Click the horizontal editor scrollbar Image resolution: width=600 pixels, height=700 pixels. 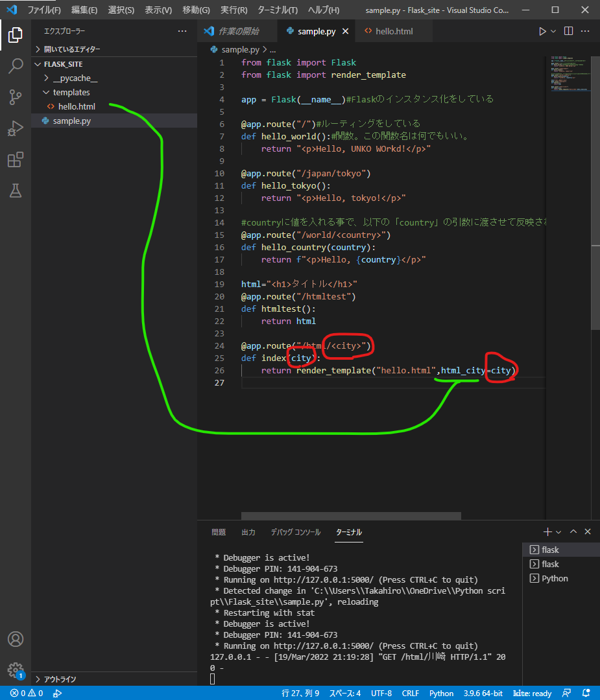(x=351, y=516)
